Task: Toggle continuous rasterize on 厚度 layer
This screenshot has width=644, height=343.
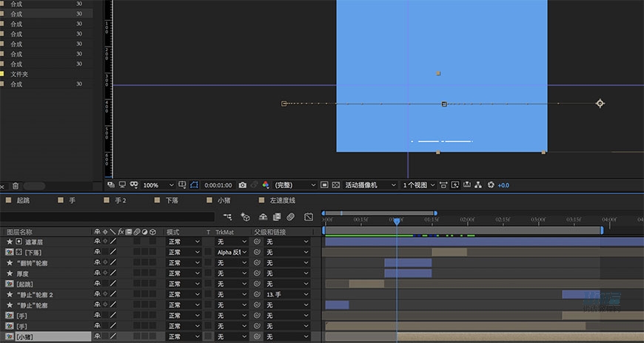Action: [x=105, y=273]
